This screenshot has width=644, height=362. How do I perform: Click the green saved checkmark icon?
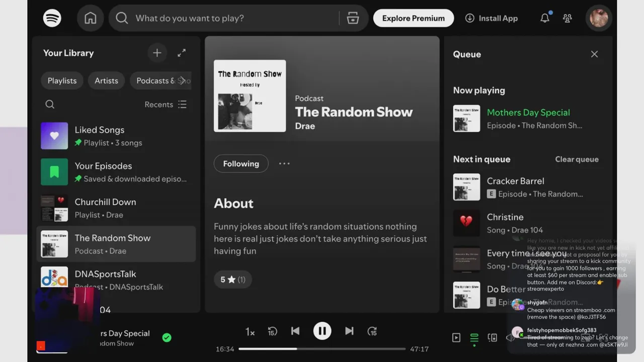(167, 338)
